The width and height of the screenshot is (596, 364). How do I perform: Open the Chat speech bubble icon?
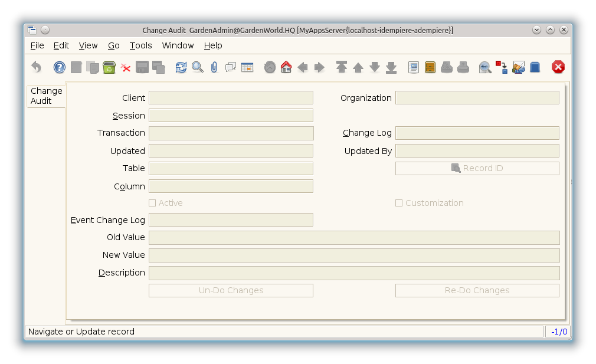coord(231,67)
